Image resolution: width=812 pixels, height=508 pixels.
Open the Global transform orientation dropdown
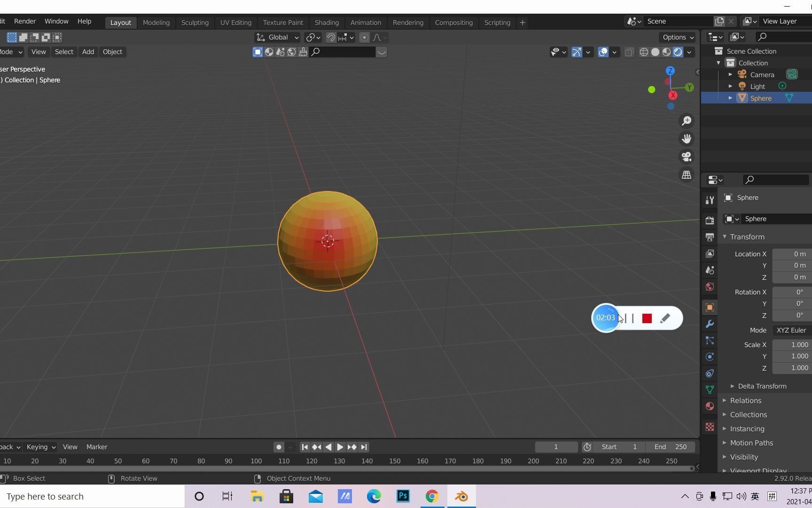click(277, 37)
